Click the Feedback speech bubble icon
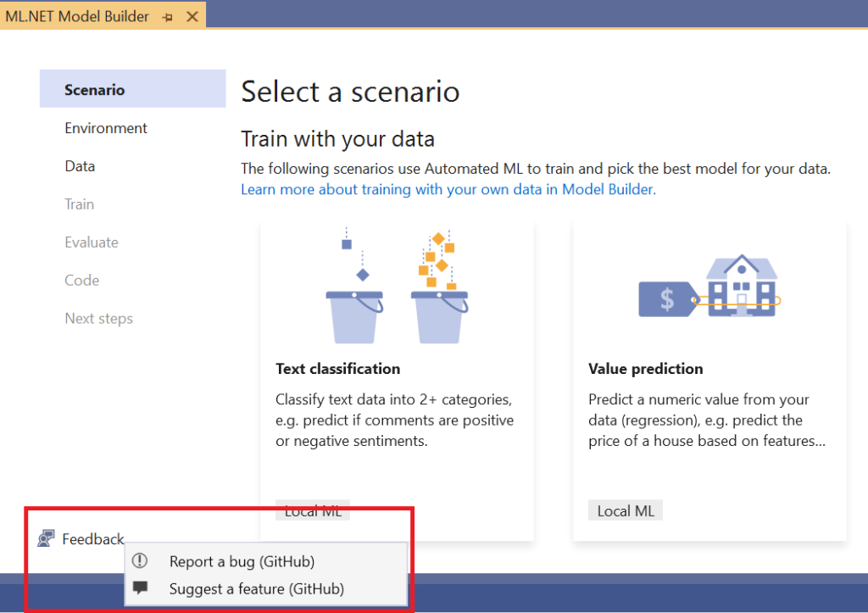Screen dimensions: 868x613 point(46,538)
